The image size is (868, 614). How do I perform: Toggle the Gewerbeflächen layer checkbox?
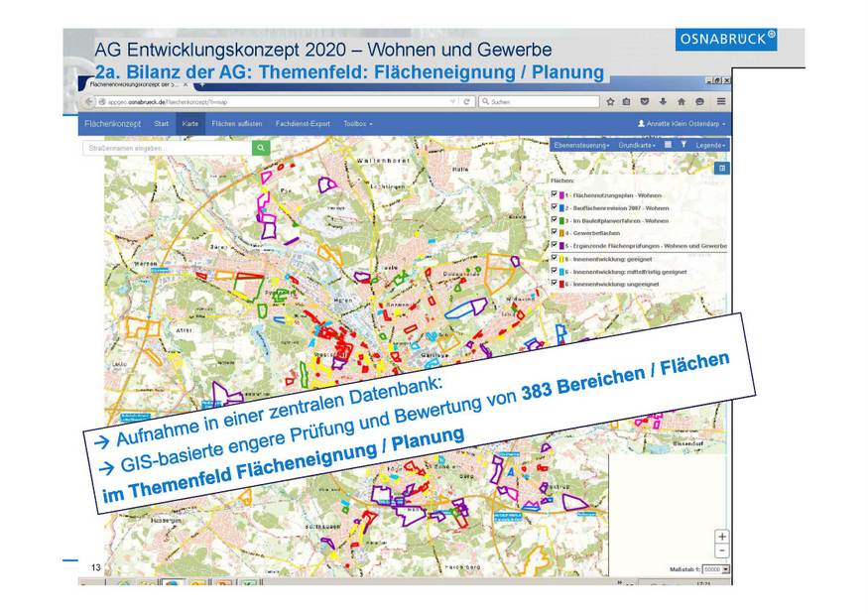[554, 232]
